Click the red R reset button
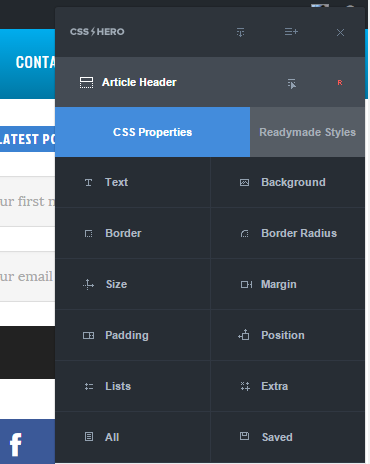Viewport: 370px width, 464px height. pos(340,83)
